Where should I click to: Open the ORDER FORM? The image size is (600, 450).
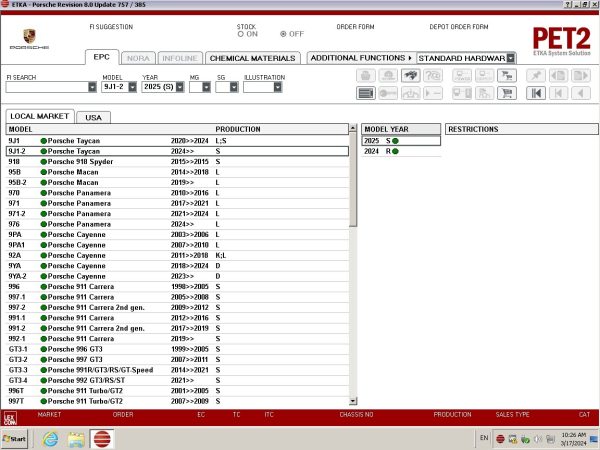coord(355,27)
